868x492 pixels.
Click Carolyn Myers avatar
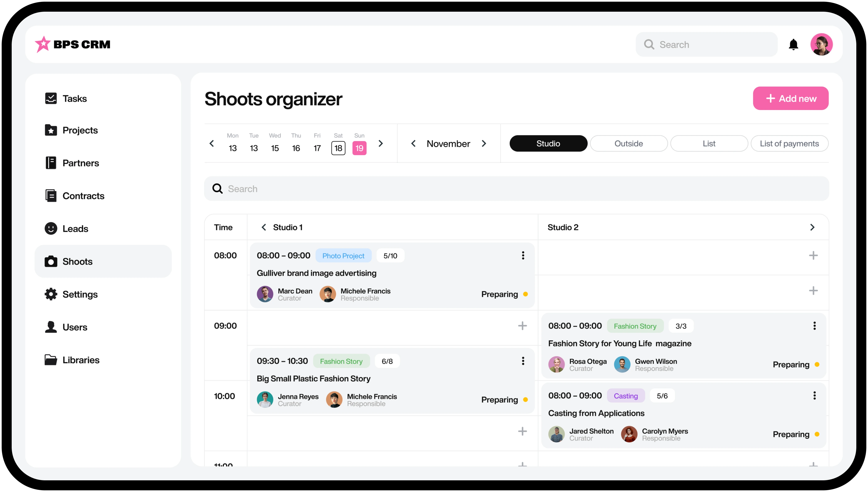(629, 434)
